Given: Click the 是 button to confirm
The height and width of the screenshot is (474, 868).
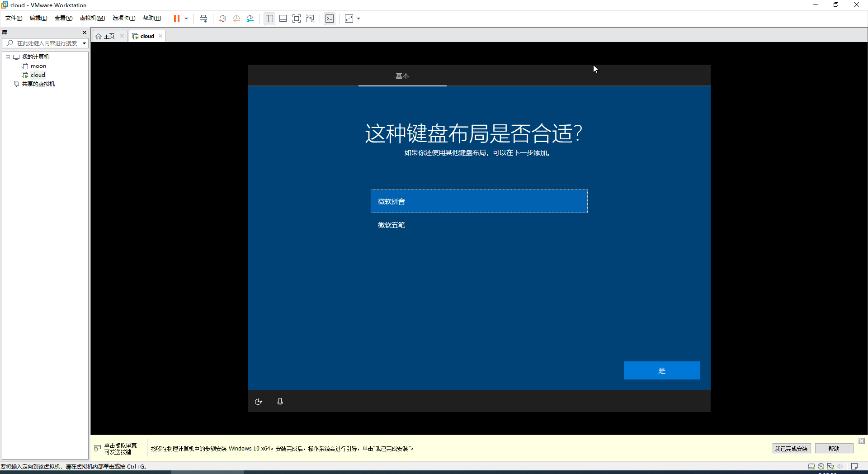Looking at the screenshot, I should tap(662, 370).
